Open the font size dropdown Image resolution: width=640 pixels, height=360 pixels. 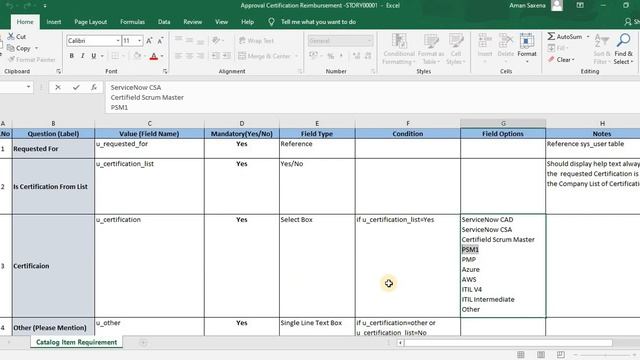tap(140, 41)
